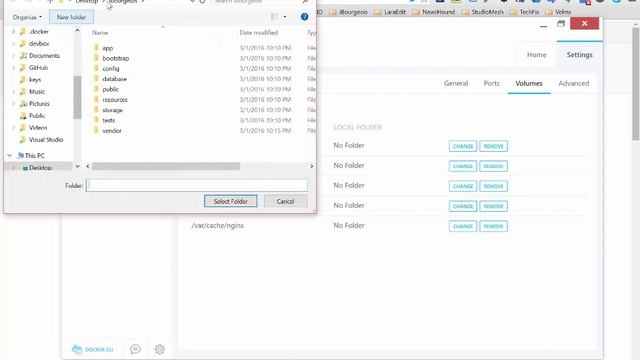This screenshot has width=640, height=360.
Task: Click down arrow of navigation tree scrollbar
Action: [x=77, y=166]
